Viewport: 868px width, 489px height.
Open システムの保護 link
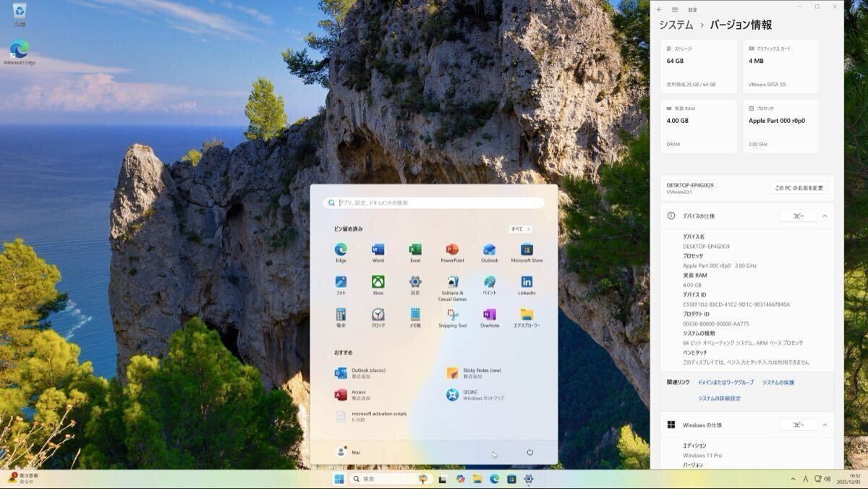(778, 382)
